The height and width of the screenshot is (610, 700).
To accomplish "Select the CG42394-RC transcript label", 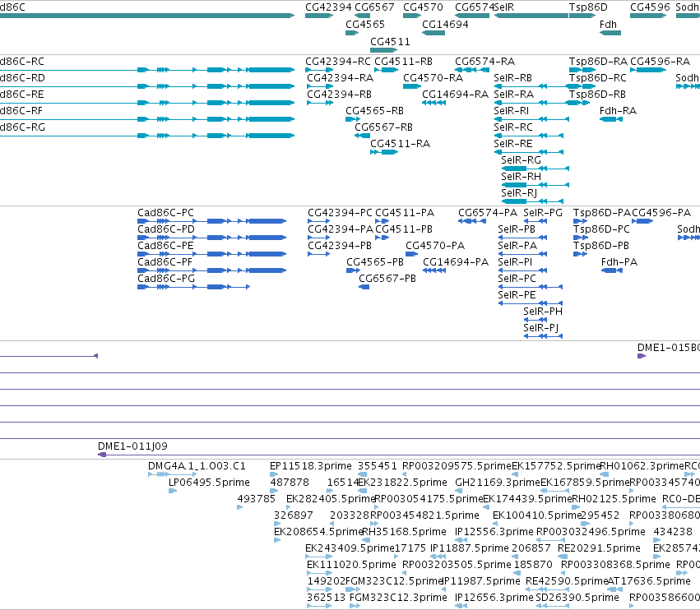I will (x=338, y=62).
